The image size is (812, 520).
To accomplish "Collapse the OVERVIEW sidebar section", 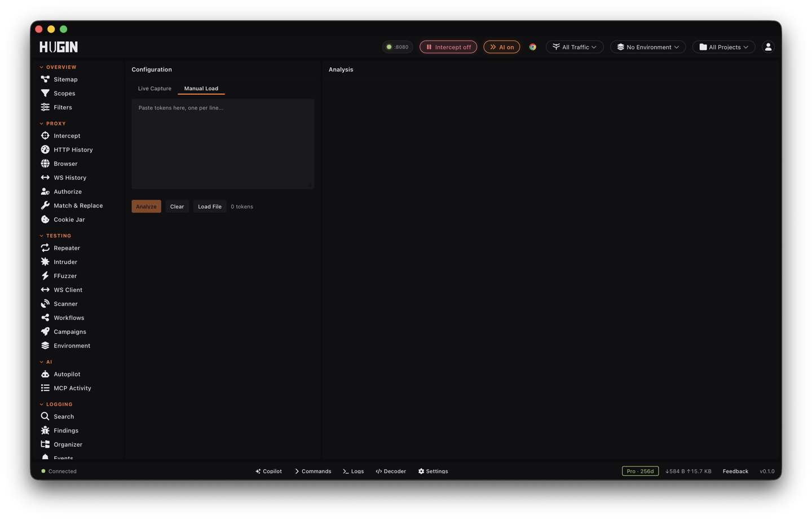I will coord(58,67).
